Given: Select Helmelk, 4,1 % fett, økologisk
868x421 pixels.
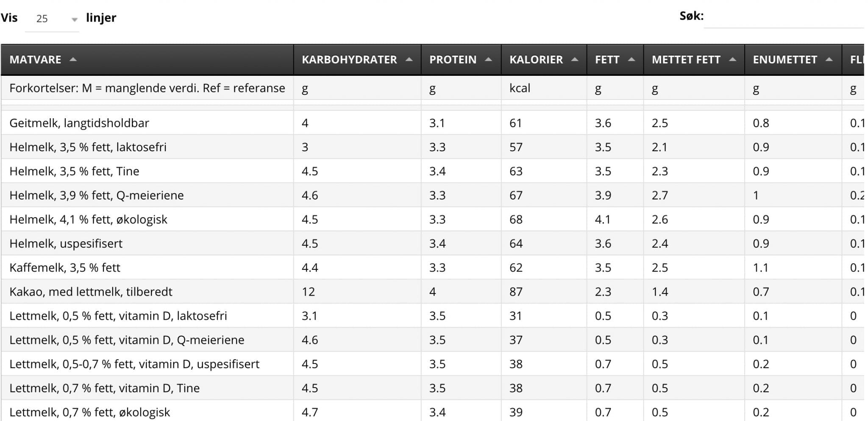Looking at the screenshot, I should click(432, 219).
